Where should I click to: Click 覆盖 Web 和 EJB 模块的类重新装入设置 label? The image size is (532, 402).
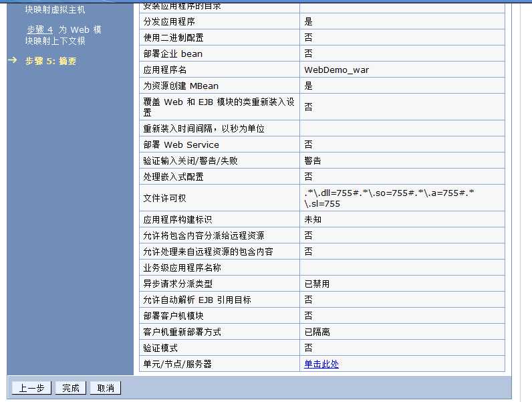coord(219,107)
